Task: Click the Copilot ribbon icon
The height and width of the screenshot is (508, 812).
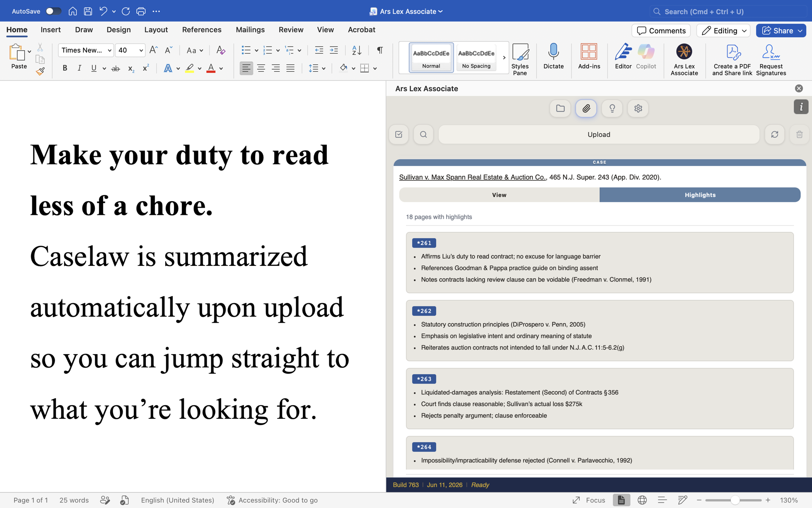Action: [646, 56]
